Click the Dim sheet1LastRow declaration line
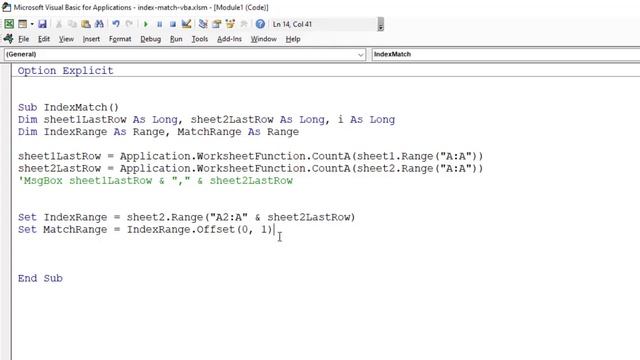Viewport: 640px width, 360px height. (x=206, y=120)
